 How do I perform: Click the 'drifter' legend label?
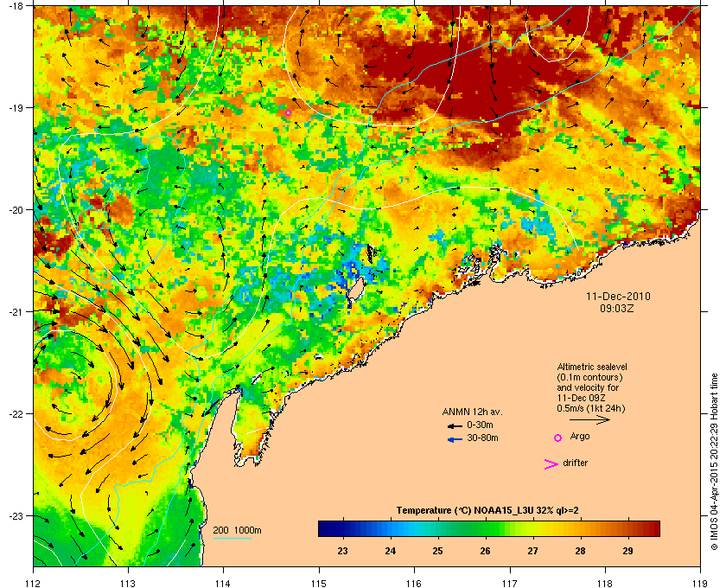(575, 463)
